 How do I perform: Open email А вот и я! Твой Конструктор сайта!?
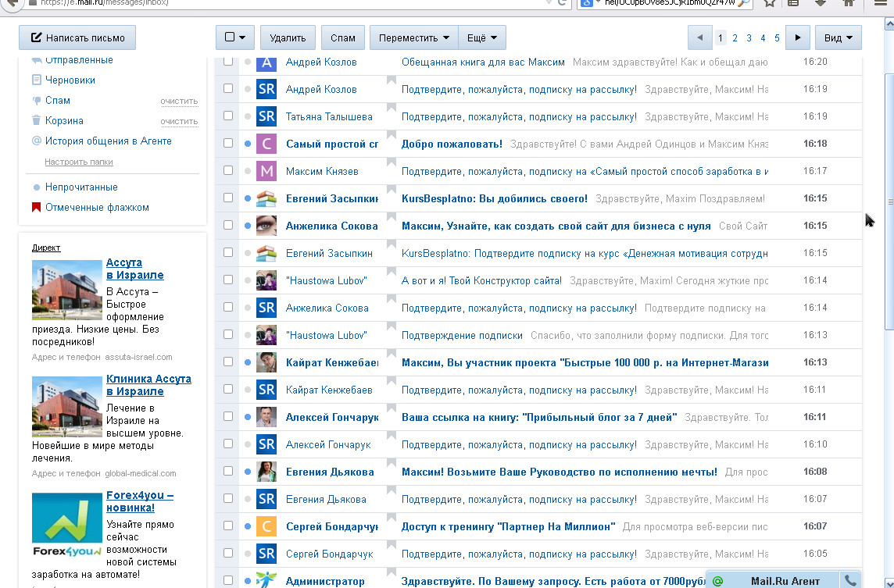click(x=481, y=280)
